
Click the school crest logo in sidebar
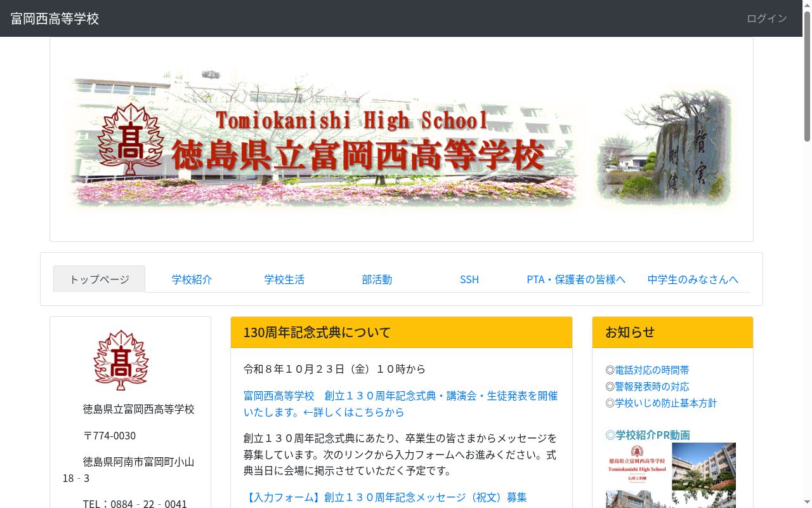pyautogui.click(x=121, y=360)
